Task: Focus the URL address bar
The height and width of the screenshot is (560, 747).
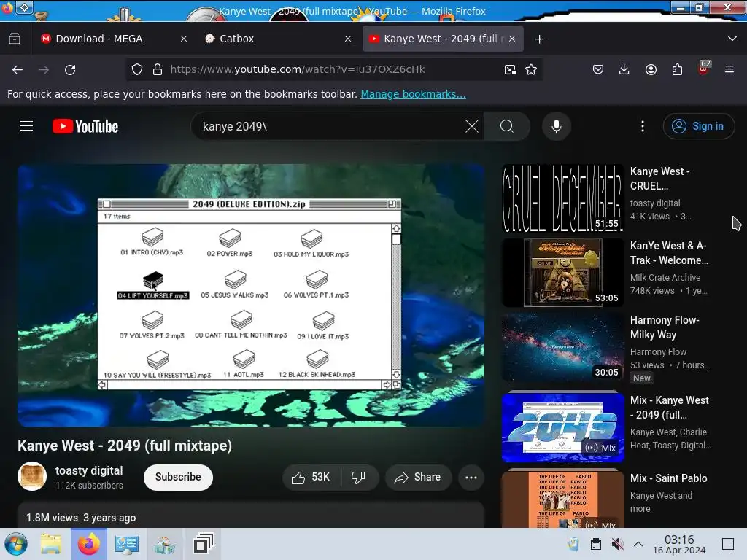Action: pyautogui.click(x=333, y=69)
